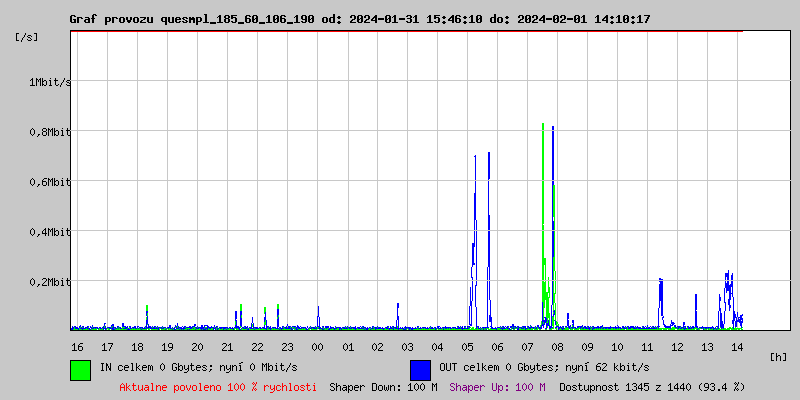Click the '0,6Mbit' y-axis label
The height and width of the screenshot is (400, 800).
click(49, 182)
